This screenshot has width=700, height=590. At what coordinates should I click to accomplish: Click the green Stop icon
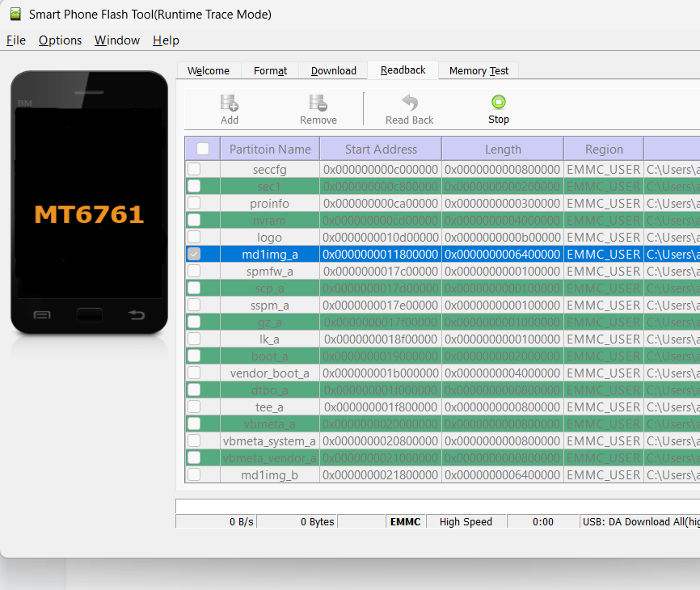tap(499, 102)
